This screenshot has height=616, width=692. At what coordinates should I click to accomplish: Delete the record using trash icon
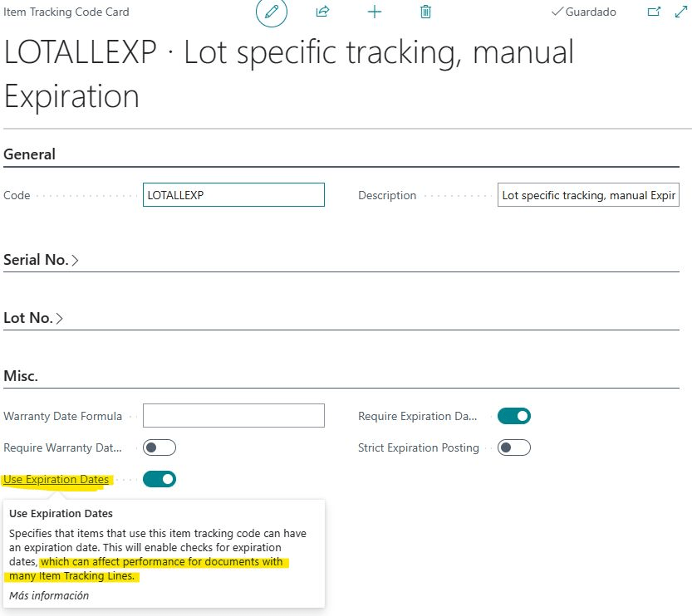(x=425, y=12)
